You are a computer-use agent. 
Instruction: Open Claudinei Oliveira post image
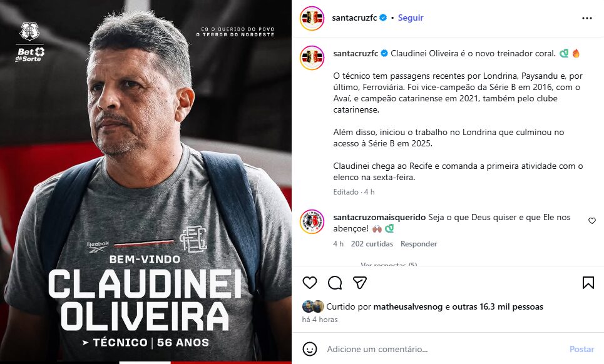click(x=146, y=182)
